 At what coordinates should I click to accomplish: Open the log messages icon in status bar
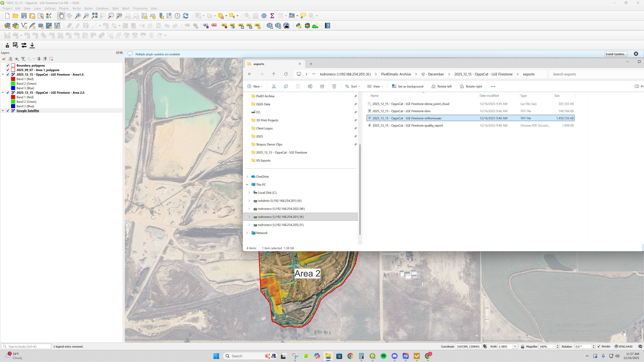pyautogui.click(x=640, y=347)
